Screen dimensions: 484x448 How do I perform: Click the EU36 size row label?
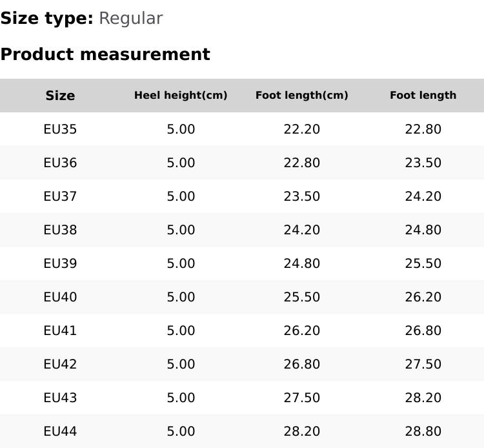click(60, 163)
